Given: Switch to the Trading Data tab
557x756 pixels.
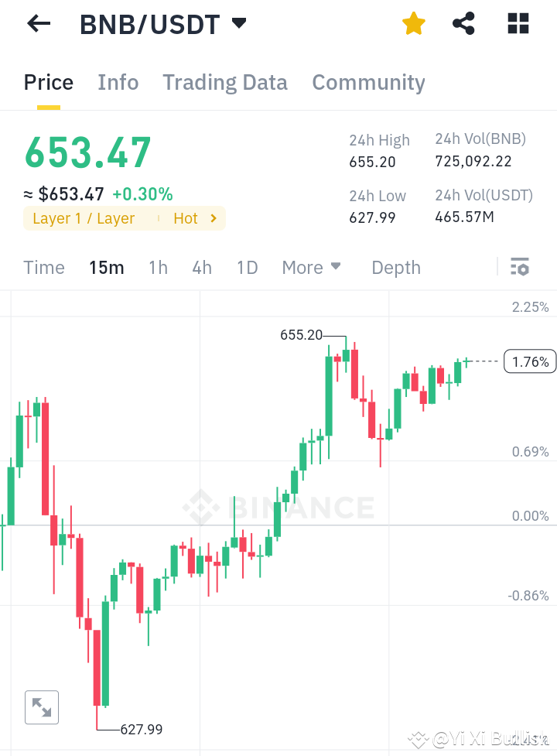Looking at the screenshot, I should coord(224,82).
